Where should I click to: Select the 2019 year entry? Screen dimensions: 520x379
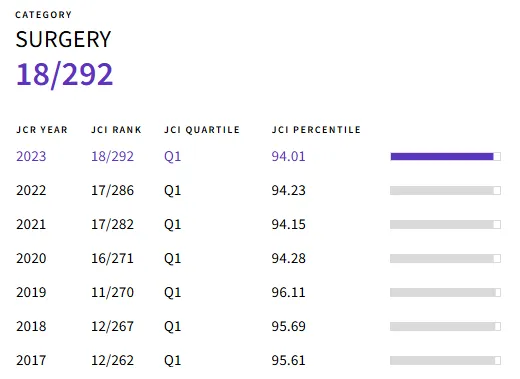pyautogui.click(x=31, y=292)
